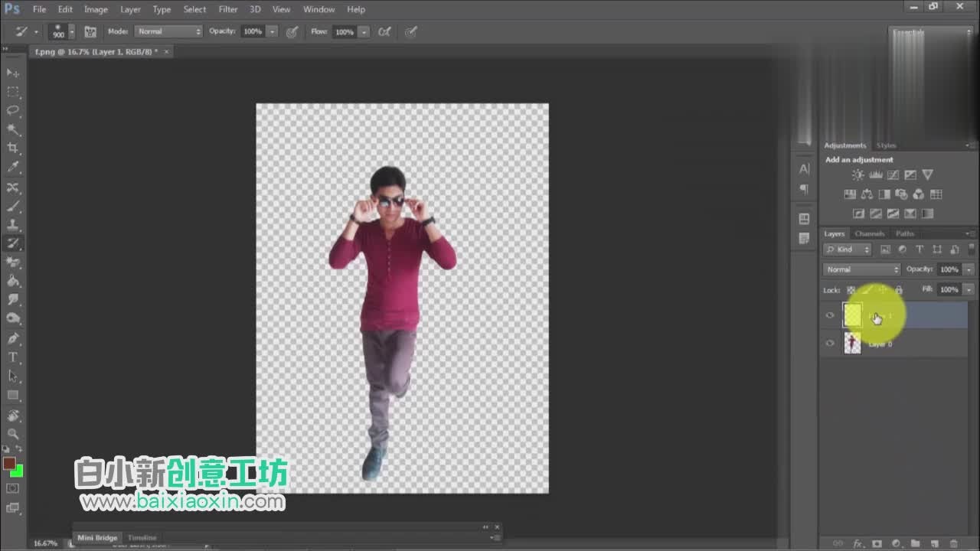This screenshot has height=551, width=980.
Task: Select the Rectangular Marquee tool
Action: pyautogui.click(x=13, y=92)
